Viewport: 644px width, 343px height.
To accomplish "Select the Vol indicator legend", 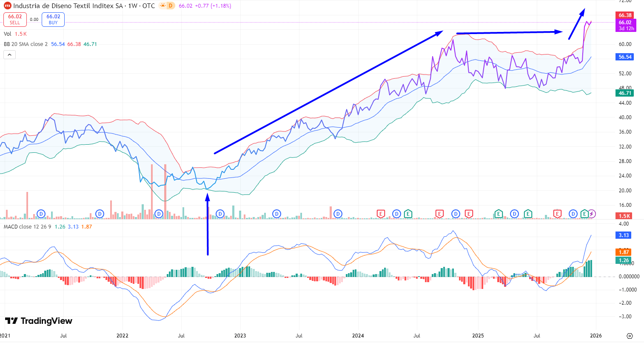I will [8, 34].
